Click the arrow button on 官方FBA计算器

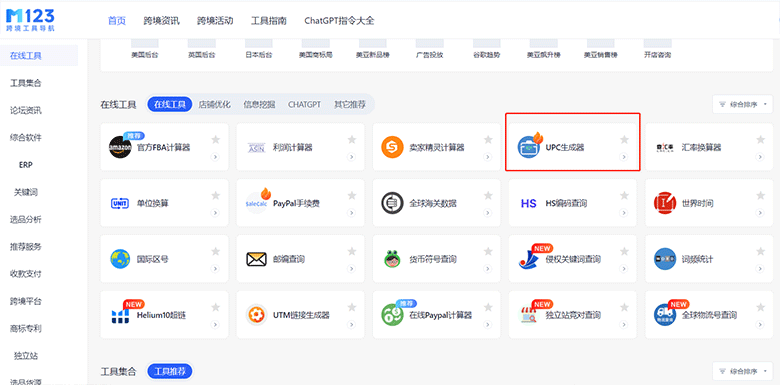pyautogui.click(x=215, y=157)
